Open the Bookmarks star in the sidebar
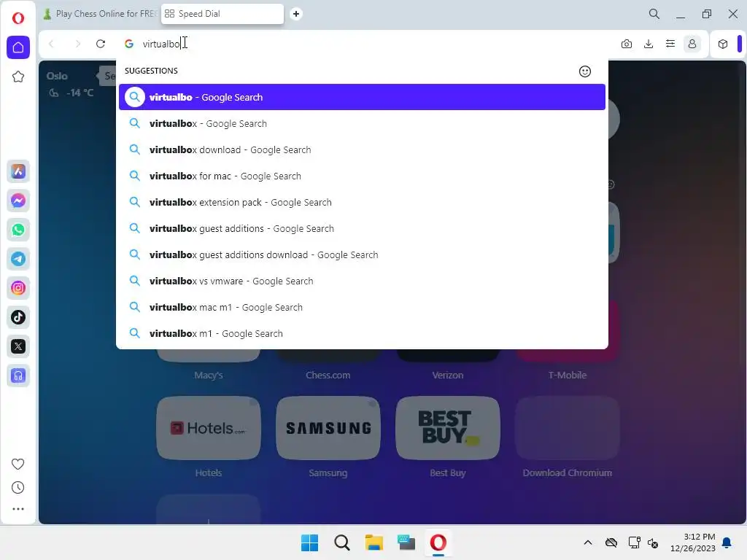The height and width of the screenshot is (560, 747). click(18, 77)
